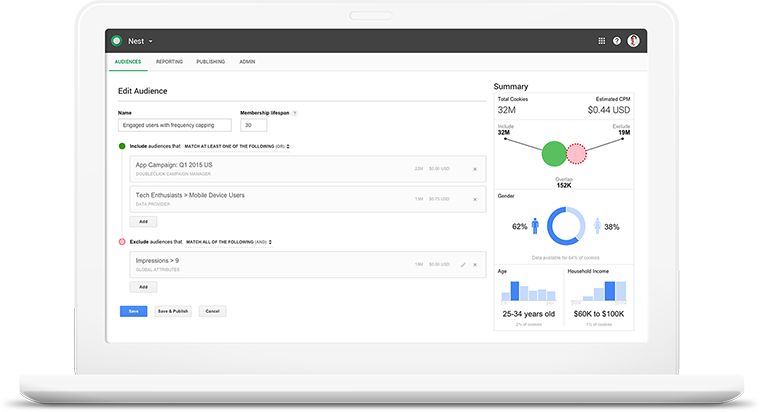Click the blue Save button

(x=133, y=311)
